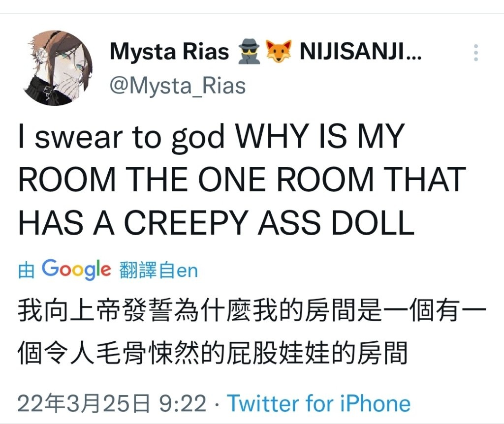Click the ROOM THE ONE ROOM THAT line
504x424 pixels.
242,179
